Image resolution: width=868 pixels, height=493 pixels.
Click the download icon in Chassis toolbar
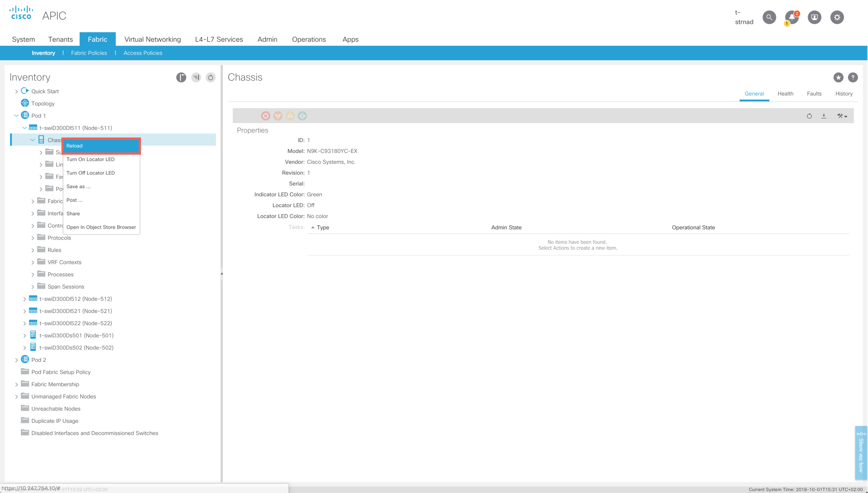coord(824,116)
